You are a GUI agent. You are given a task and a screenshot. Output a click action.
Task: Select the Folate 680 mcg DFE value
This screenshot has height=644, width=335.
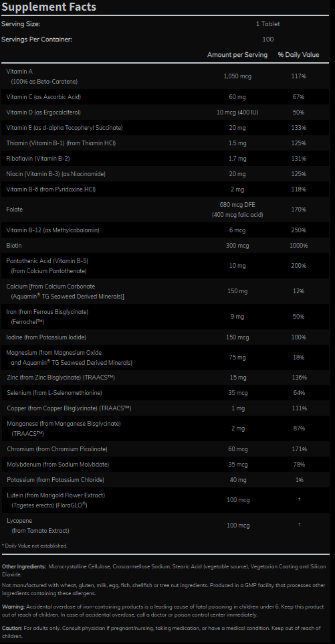(x=237, y=204)
